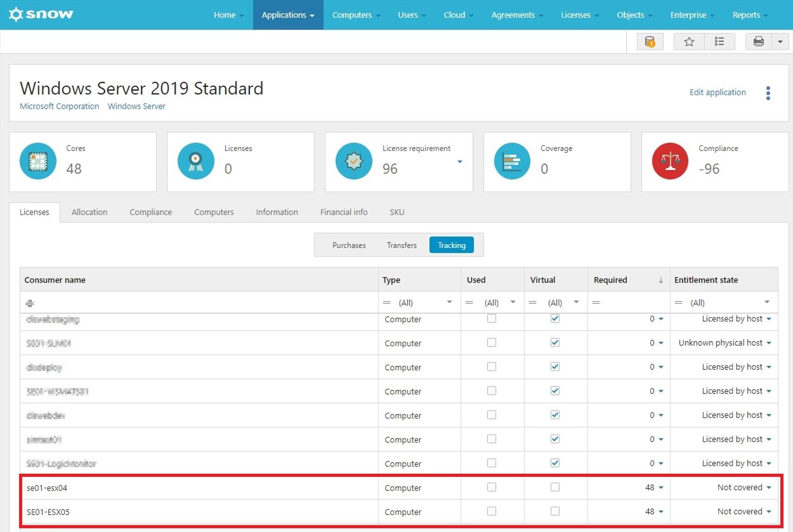
Task: Toggle Used checkbox in Unknown physical host row
Action: pos(492,342)
